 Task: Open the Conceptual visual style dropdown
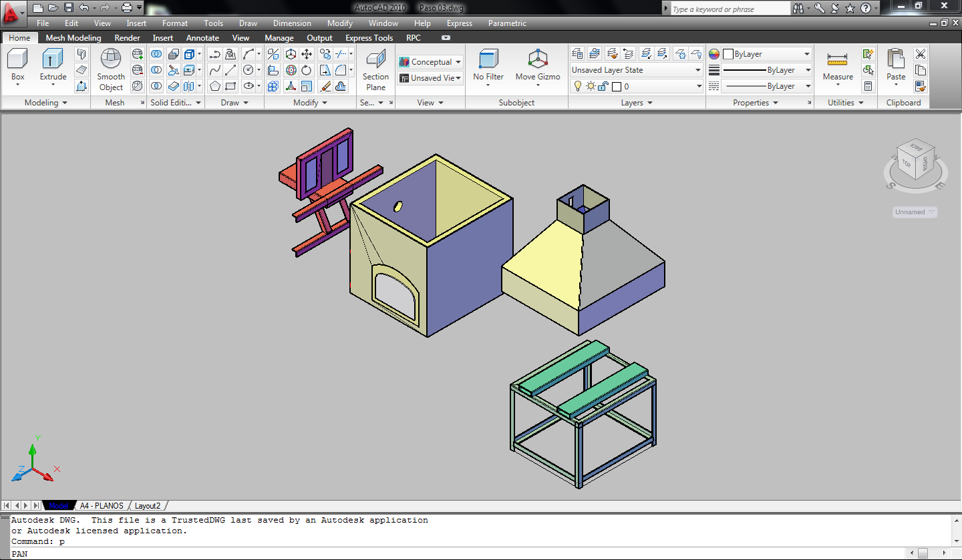pyautogui.click(x=431, y=62)
